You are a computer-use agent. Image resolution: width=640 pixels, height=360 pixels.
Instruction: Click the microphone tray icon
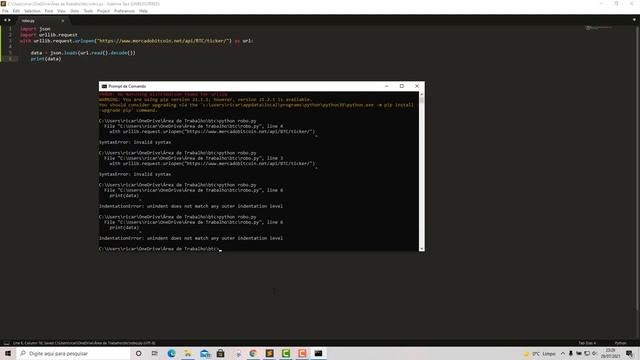(x=571, y=353)
